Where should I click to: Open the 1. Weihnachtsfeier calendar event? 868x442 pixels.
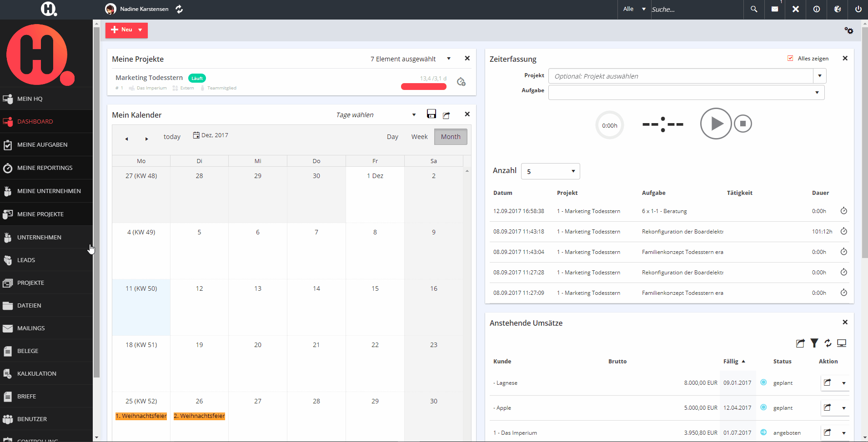click(141, 416)
